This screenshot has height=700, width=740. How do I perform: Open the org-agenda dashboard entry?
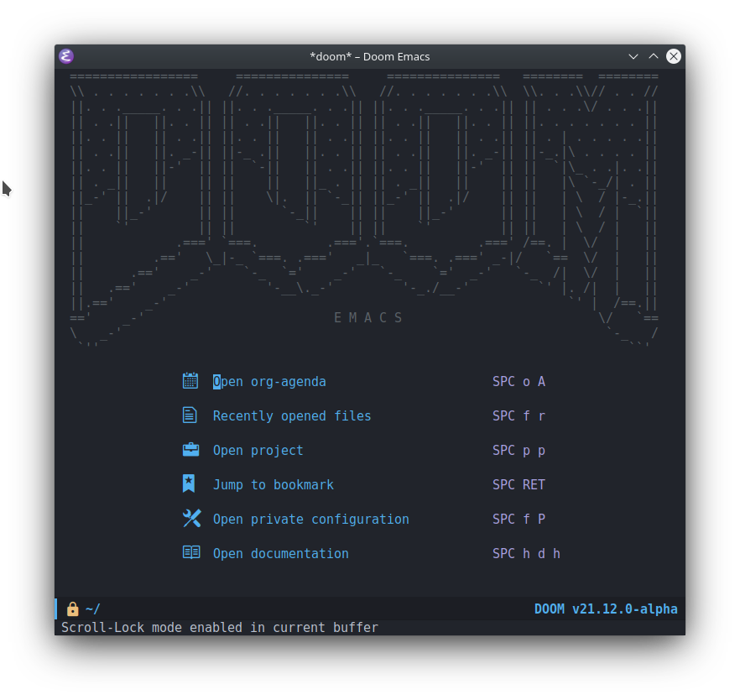click(269, 381)
